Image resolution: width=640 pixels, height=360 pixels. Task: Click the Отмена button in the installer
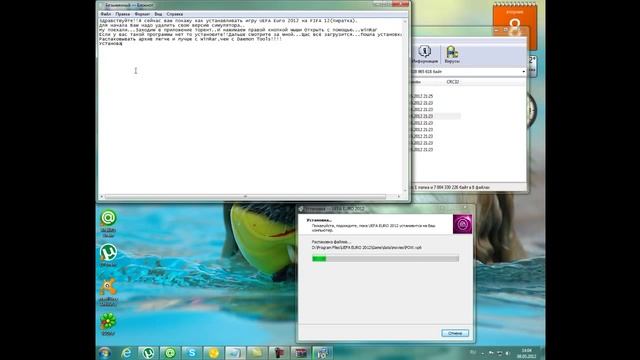455,333
